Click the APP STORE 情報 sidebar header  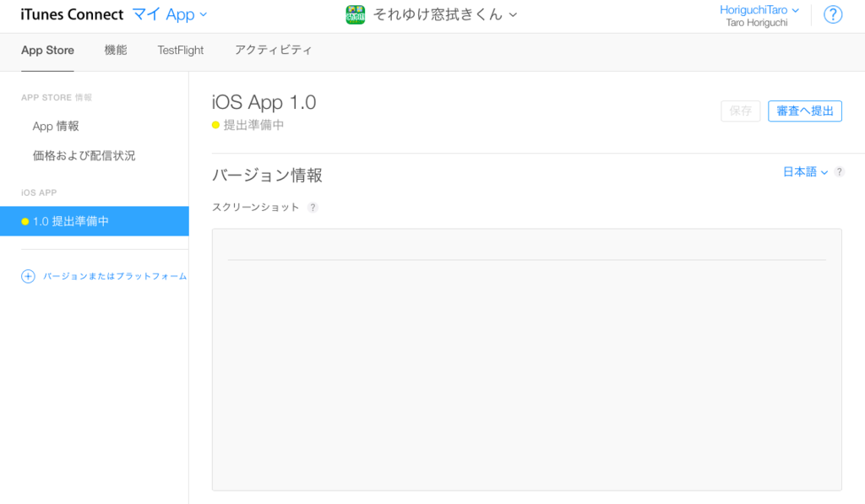pos(57,98)
